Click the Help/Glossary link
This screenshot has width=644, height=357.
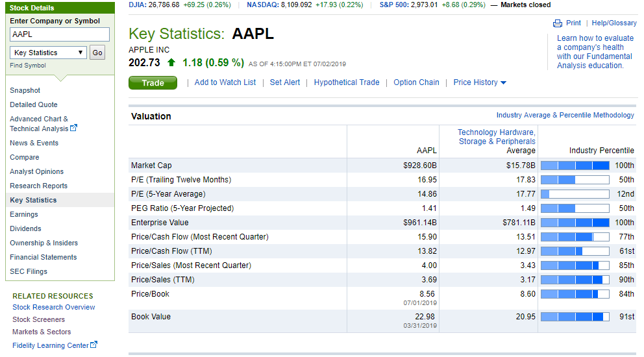click(x=614, y=23)
